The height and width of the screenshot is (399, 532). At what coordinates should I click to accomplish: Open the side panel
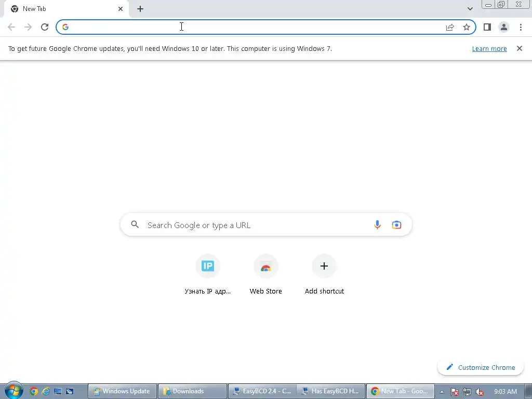coord(487,27)
